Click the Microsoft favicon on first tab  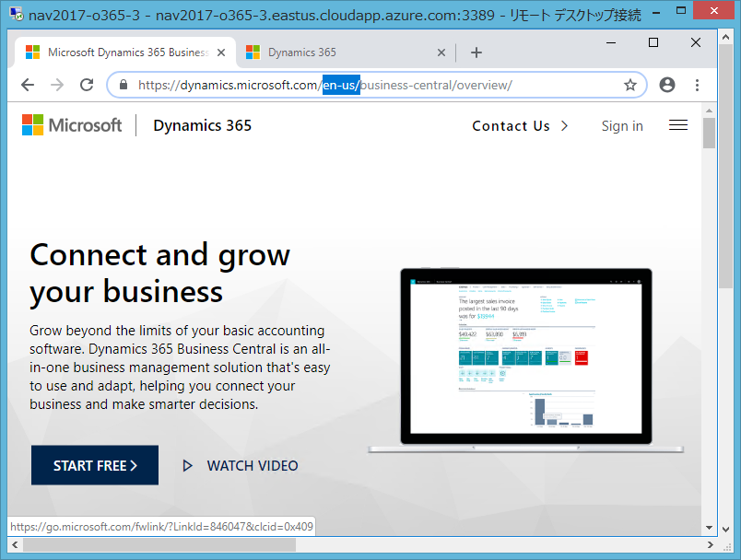(x=32, y=52)
